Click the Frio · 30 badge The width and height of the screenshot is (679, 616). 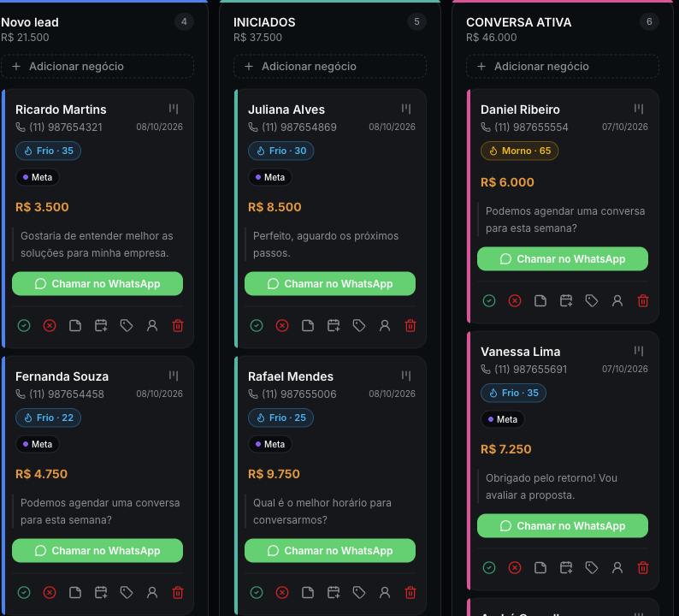coord(281,151)
